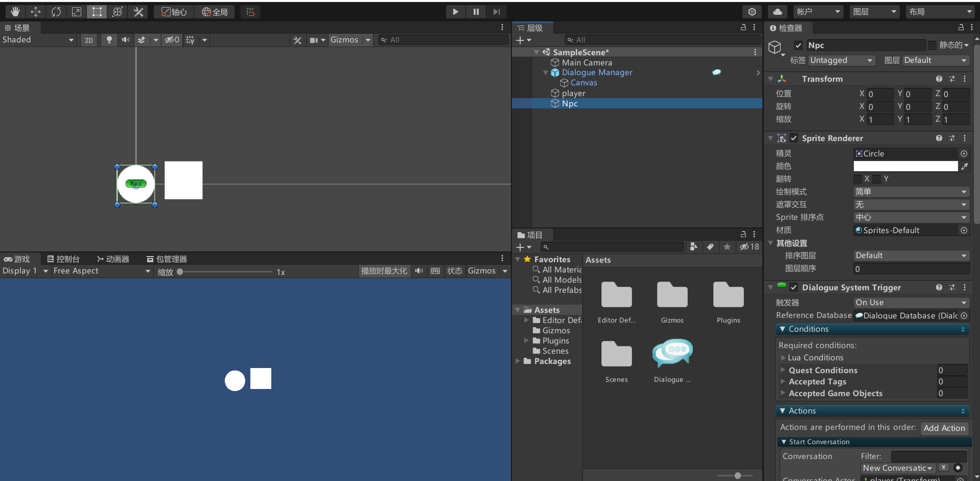
Task: Select the Rotate tool
Action: (x=56, y=12)
